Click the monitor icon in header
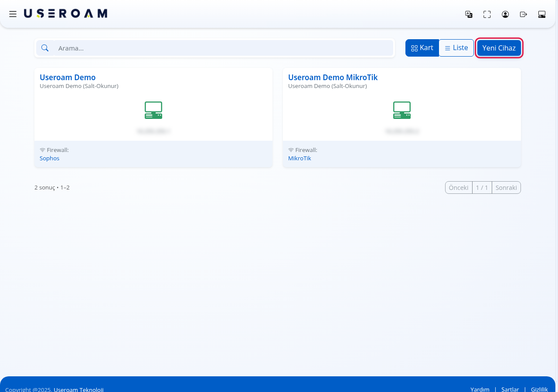The height and width of the screenshot is (392, 558). pyautogui.click(x=542, y=14)
